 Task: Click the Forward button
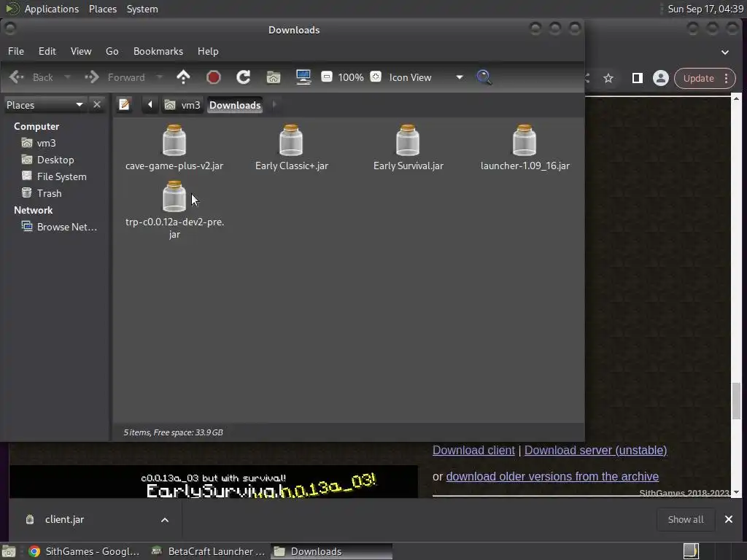point(115,77)
